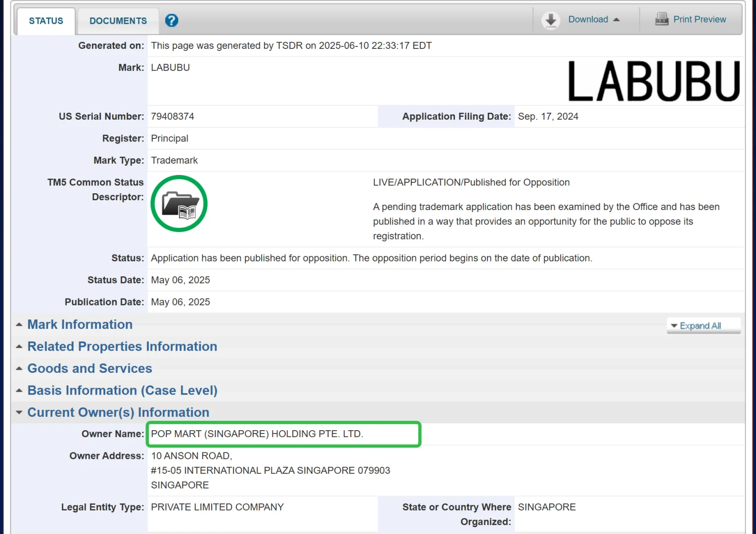Click LIVE/APPLICATION/Published for Opposition text
This screenshot has height=534, width=756.
(x=471, y=182)
